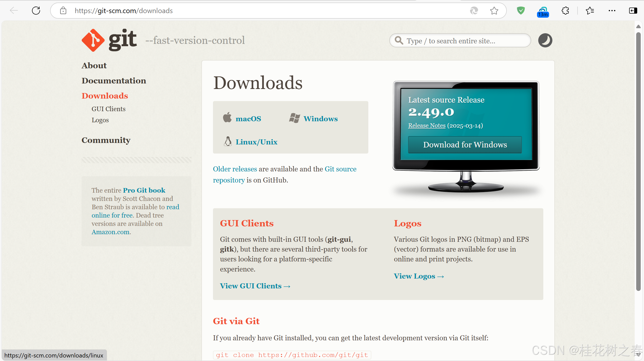
Task: Open the Pro Git book link
Action: pos(144,190)
